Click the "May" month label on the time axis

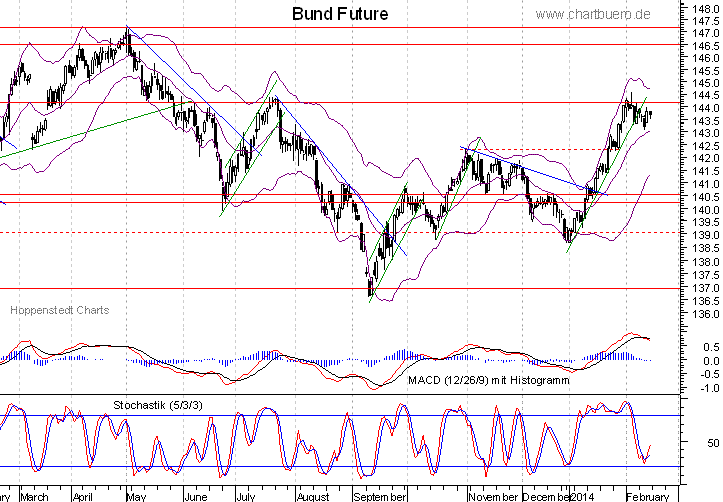(136, 497)
